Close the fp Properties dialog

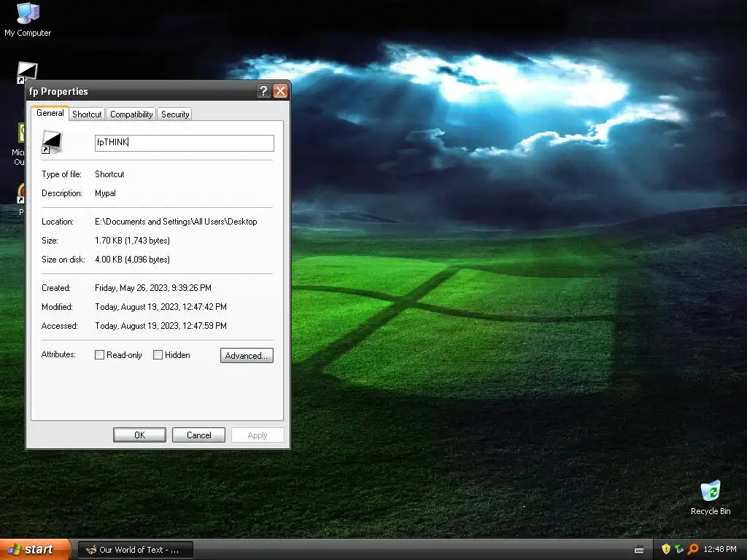pyautogui.click(x=281, y=91)
